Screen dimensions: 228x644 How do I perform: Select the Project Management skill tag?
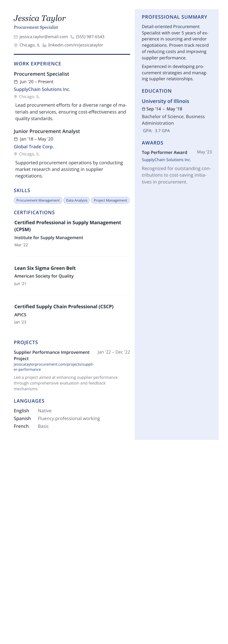pos(110,200)
